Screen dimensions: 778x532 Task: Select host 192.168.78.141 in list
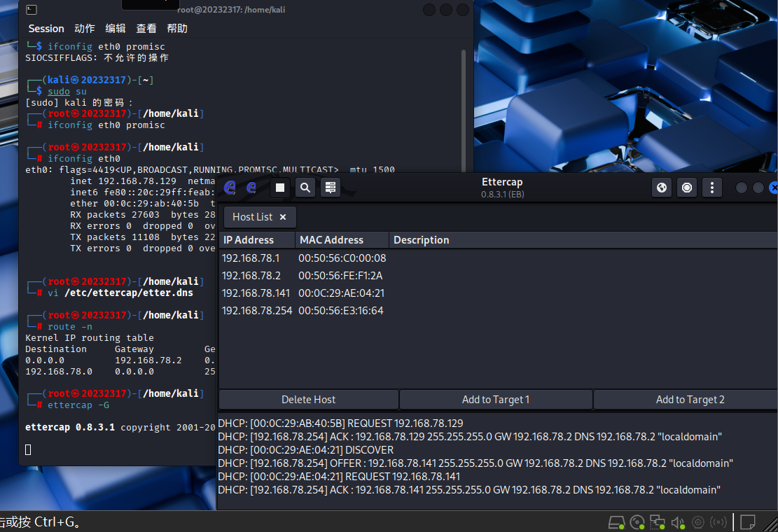click(x=498, y=293)
